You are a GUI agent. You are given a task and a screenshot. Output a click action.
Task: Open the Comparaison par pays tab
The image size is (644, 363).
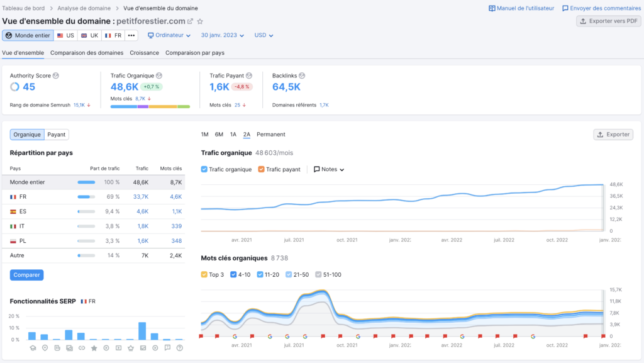coord(195,53)
